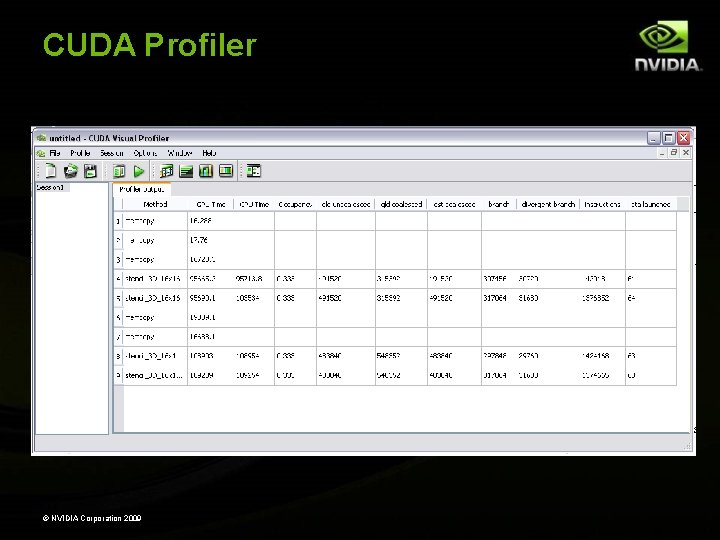720x540 pixels.
Task: Click the Occupancy column header
Action: [x=295, y=204]
